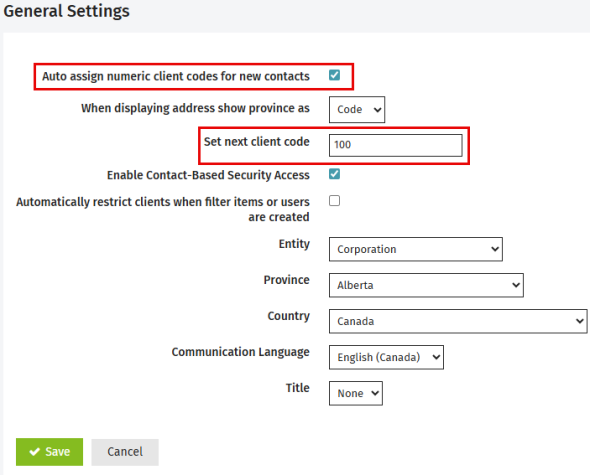Click the Auto assign numeric client codes label
This screenshot has width=590, height=475.
[176, 76]
